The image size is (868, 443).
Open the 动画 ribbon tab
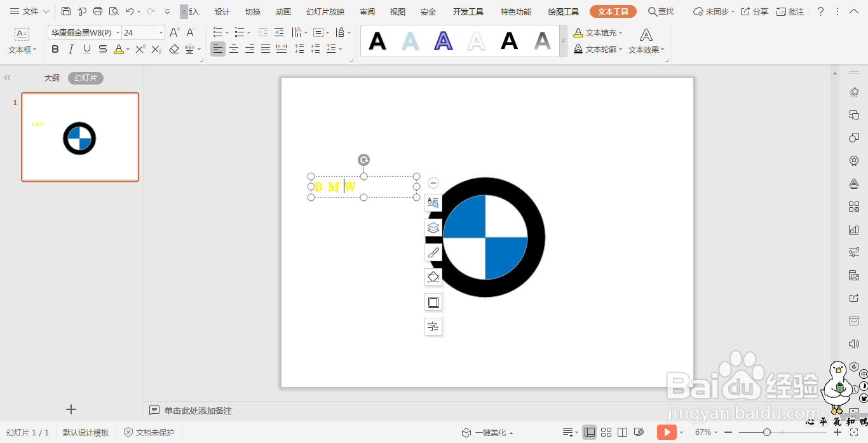283,11
